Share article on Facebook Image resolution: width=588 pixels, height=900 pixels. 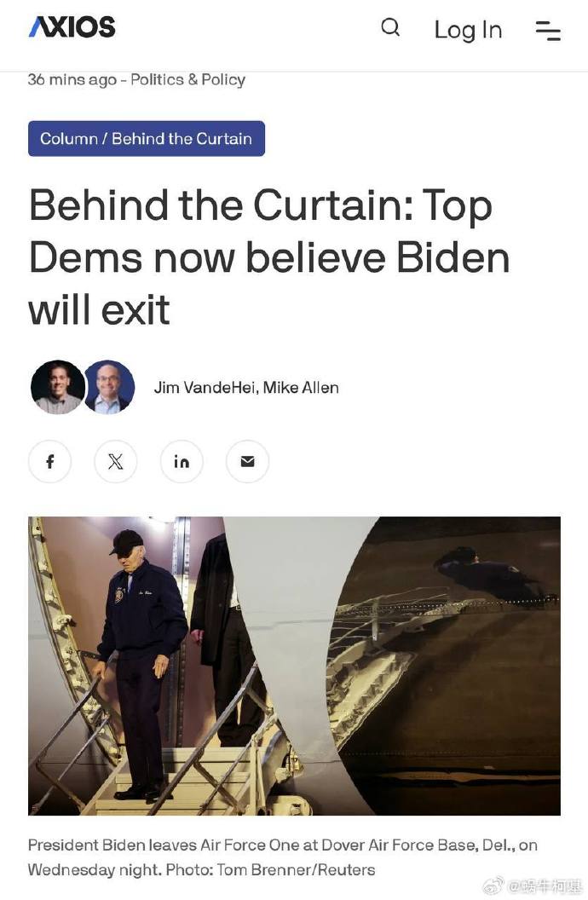pos(50,461)
